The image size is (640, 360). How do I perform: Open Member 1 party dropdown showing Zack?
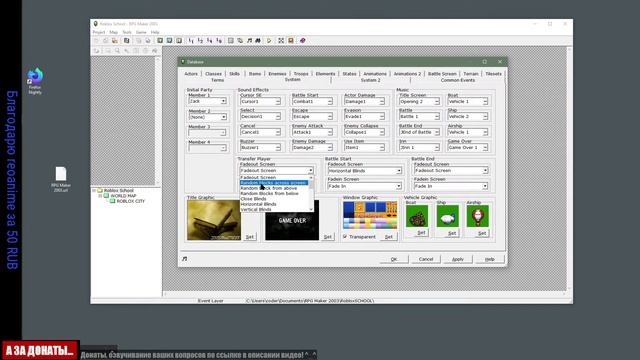point(207,101)
